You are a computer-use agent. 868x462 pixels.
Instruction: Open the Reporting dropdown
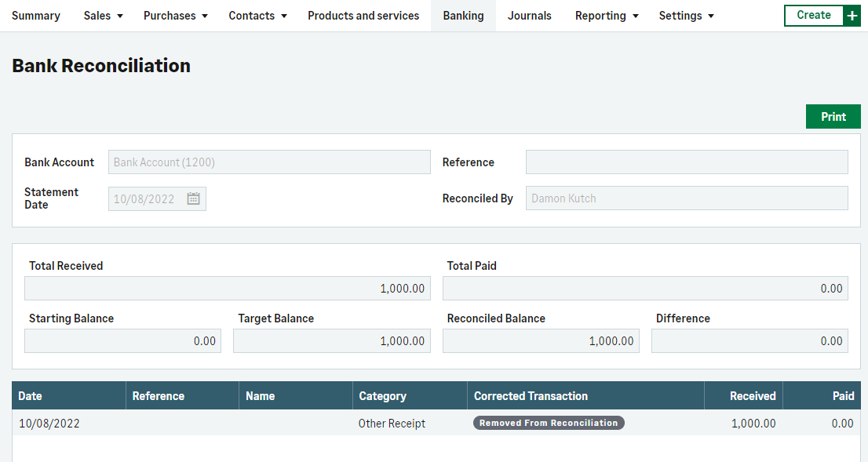tap(606, 16)
